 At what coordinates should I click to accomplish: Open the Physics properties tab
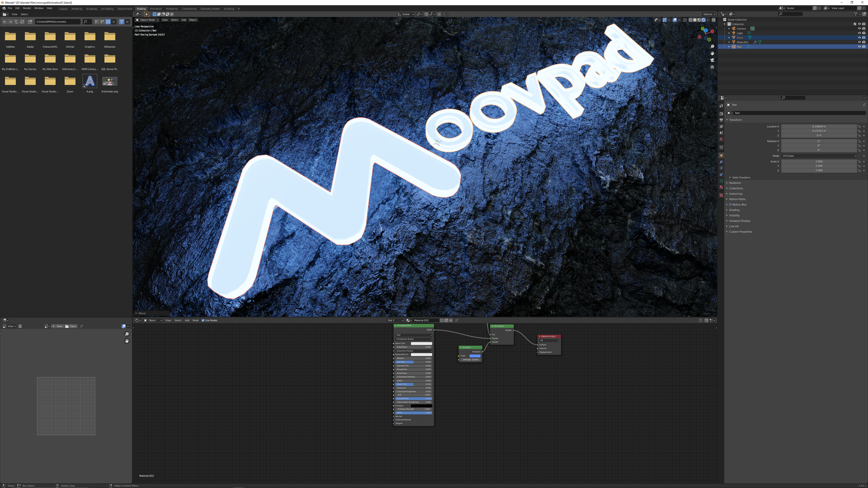coord(721,168)
